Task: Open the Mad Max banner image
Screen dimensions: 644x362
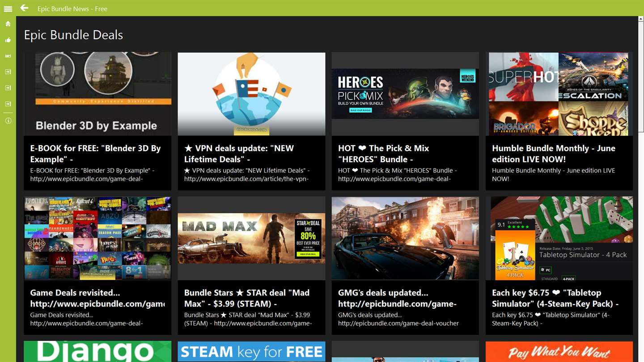Action: 251,238
